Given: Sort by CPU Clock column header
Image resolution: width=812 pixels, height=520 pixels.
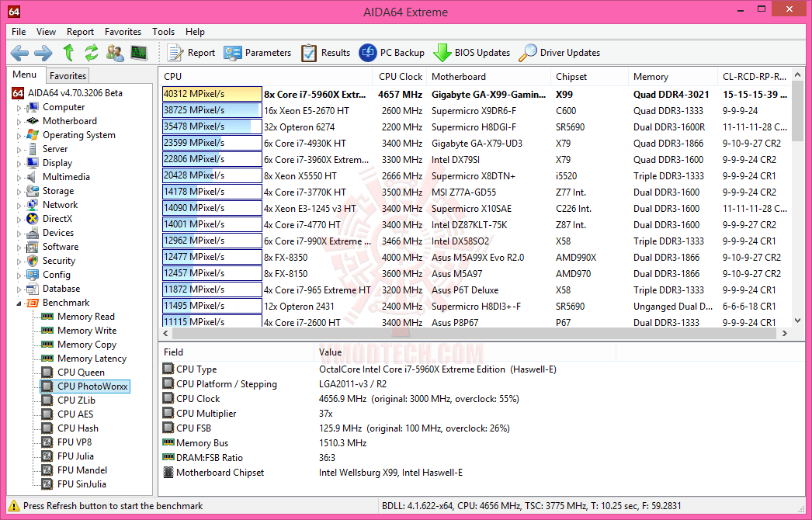Looking at the screenshot, I should (x=400, y=77).
